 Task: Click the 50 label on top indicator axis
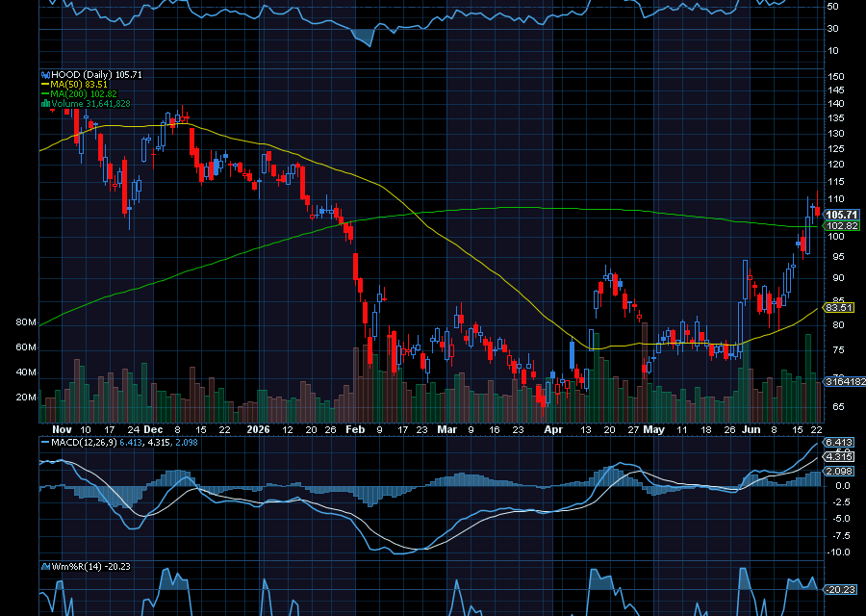coord(833,7)
